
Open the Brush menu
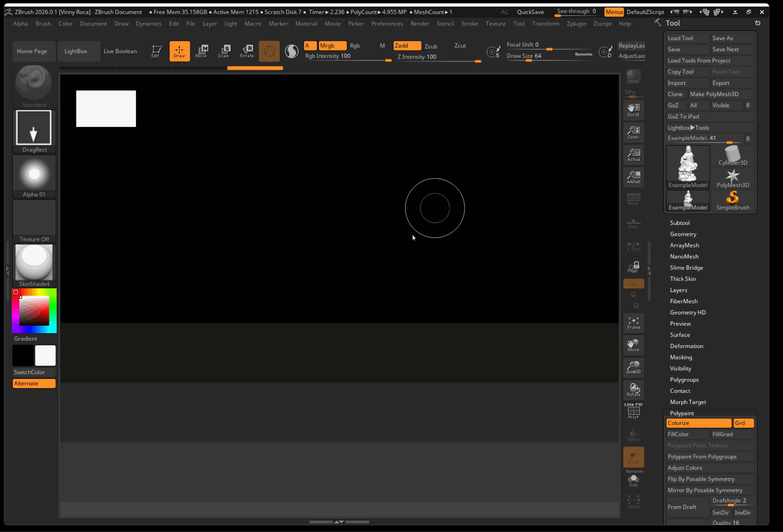[43, 24]
